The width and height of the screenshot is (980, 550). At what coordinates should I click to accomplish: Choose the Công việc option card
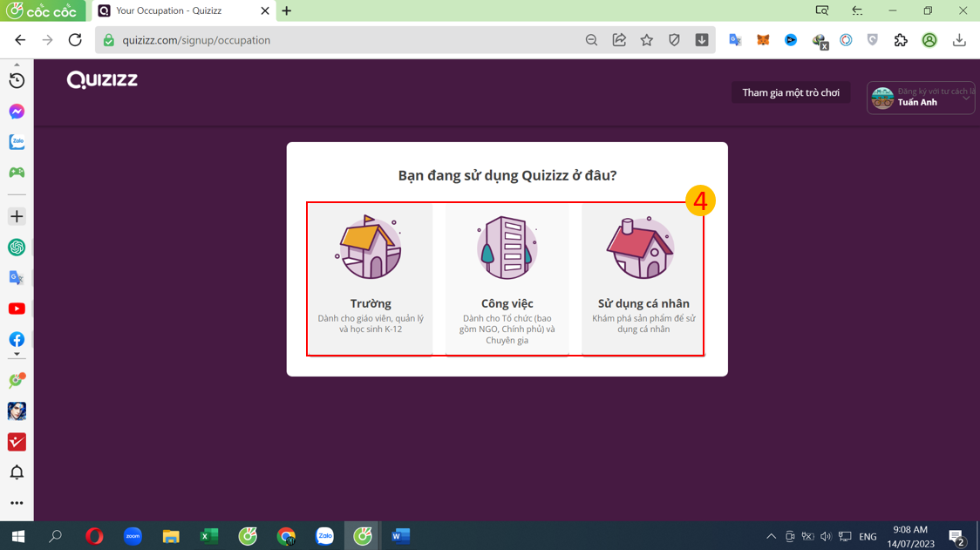(507, 279)
